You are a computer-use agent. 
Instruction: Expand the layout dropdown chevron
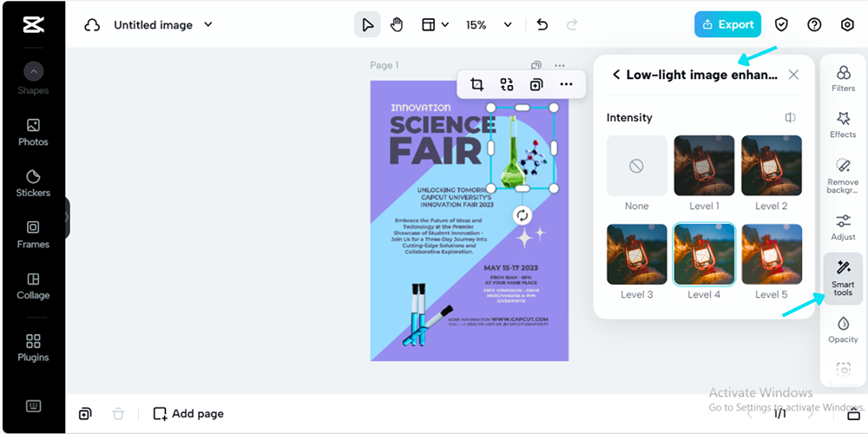[x=445, y=25]
